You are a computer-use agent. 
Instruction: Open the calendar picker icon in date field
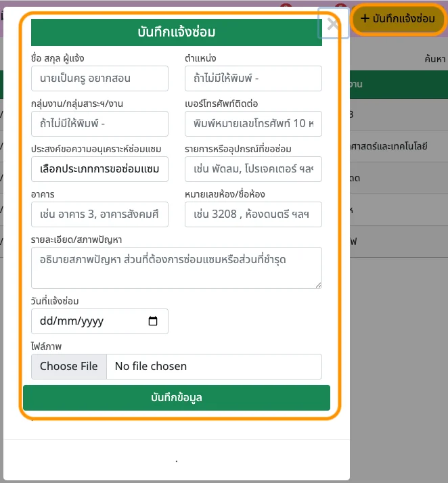click(153, 321)
